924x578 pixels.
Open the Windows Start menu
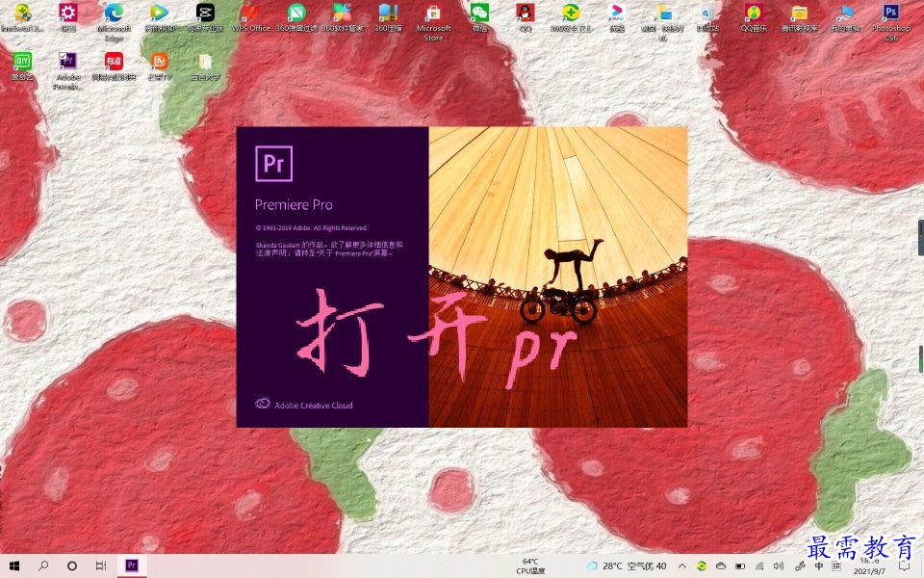pos(14,565)
